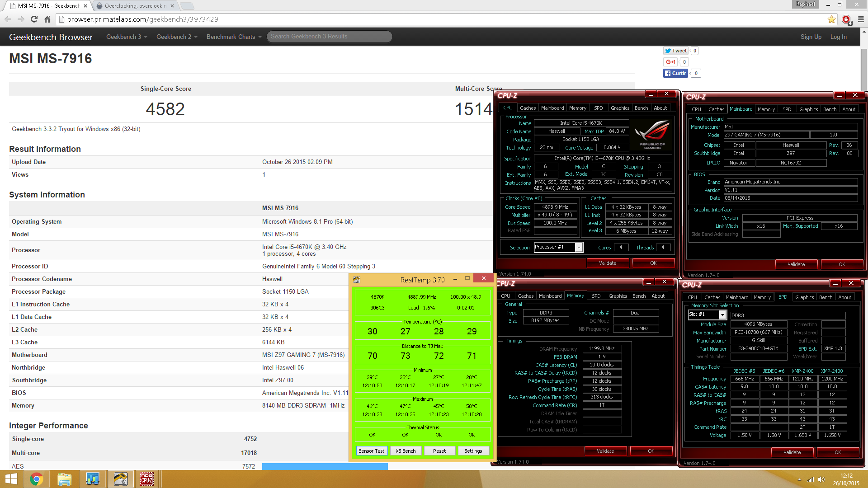Open SPD tab in the CPU-tab CPU-Z window
The image size is (868, 488).
[598, 108]
